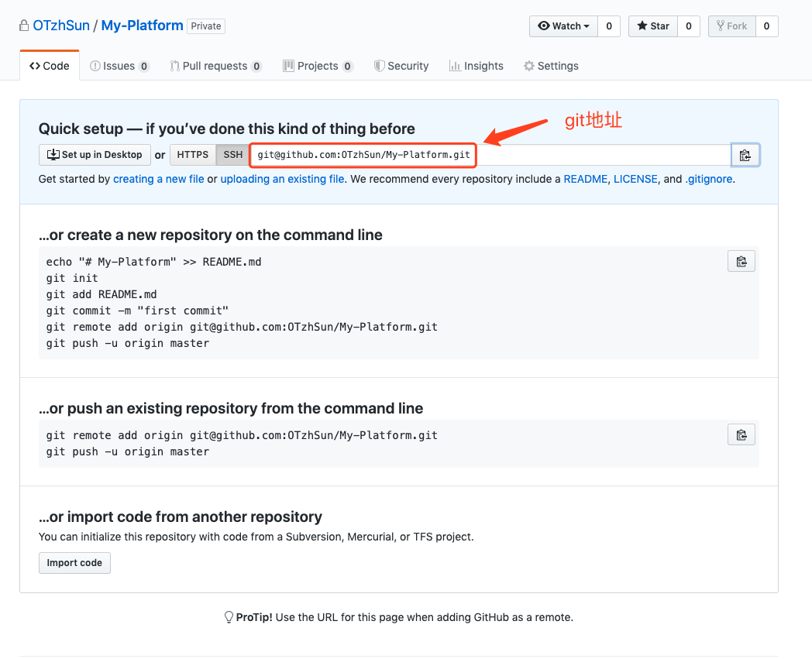The image size is (812, 659).
Task: Follow the 'creating a new file' link
Action: point(158,179)
